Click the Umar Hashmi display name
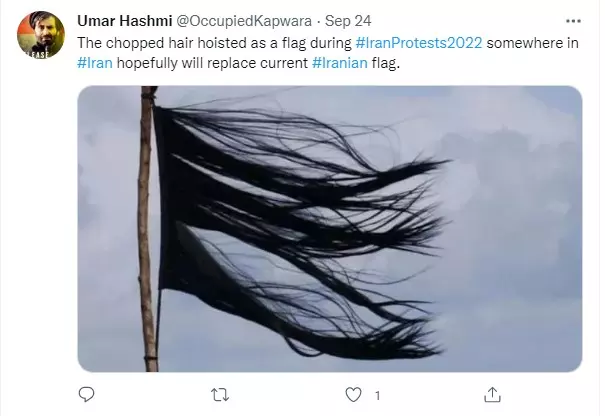Viewport: 605px width, 416px height. coord(125,21)
